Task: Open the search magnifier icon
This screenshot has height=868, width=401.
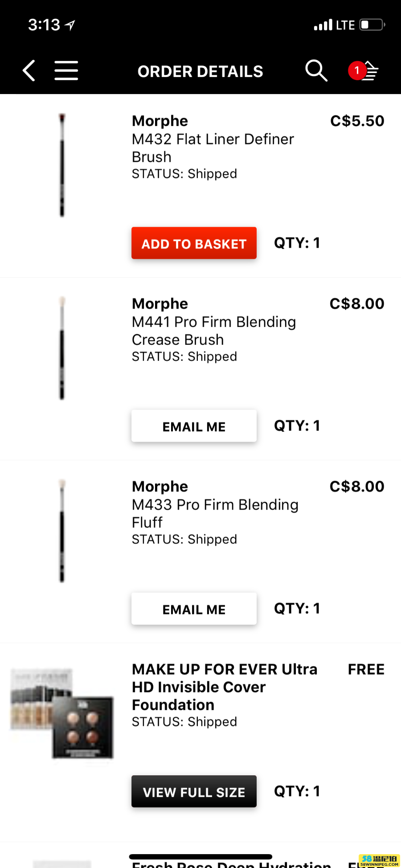Action: [x=316, y=70]
